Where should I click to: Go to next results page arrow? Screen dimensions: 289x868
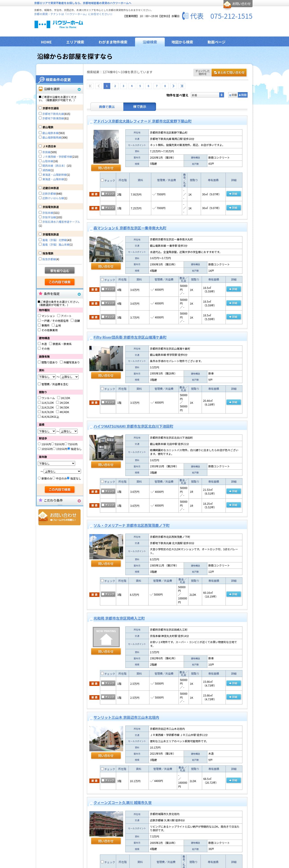point(173,86)
